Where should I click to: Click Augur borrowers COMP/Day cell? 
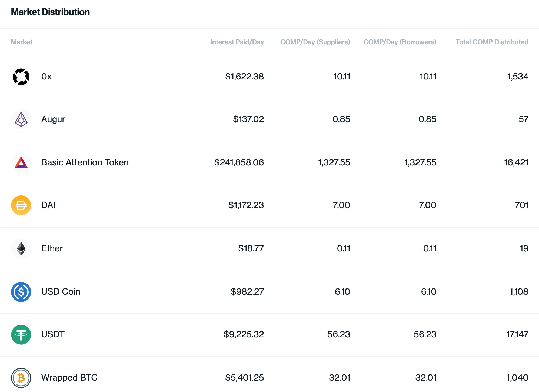click(428, 119)
